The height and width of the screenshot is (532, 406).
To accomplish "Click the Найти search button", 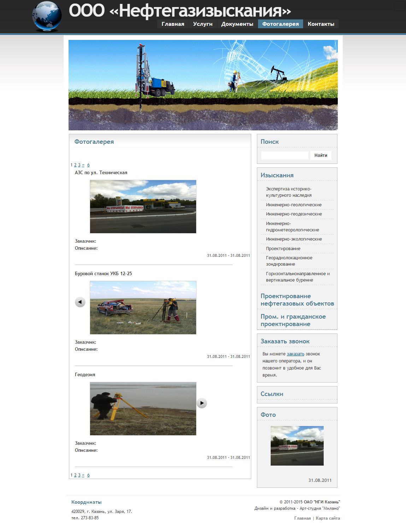I will [320, 155].
